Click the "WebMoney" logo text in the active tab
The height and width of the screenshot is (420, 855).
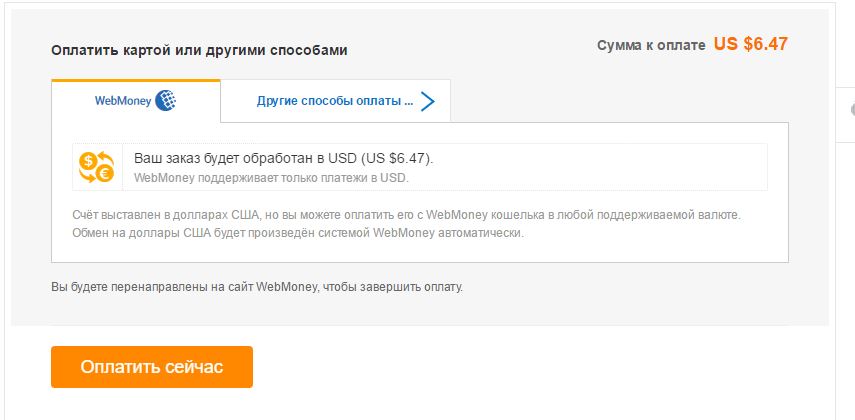click(x=122, y=101)
